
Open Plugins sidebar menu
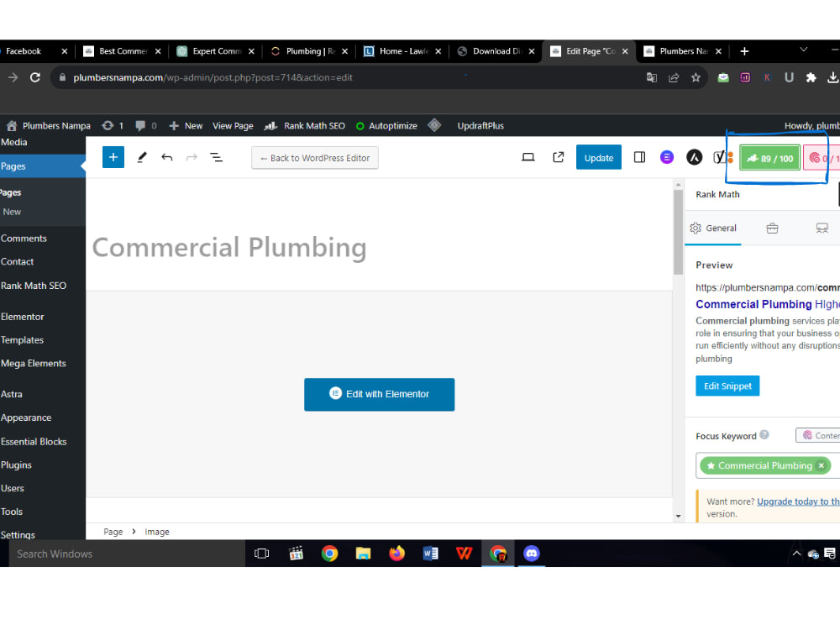[x=16, y=465]
